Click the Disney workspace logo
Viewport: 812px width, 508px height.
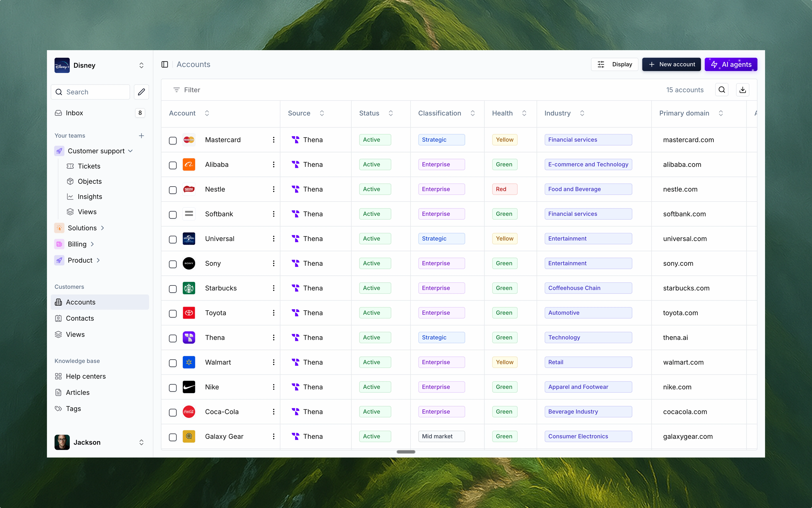tap(62, 65)
